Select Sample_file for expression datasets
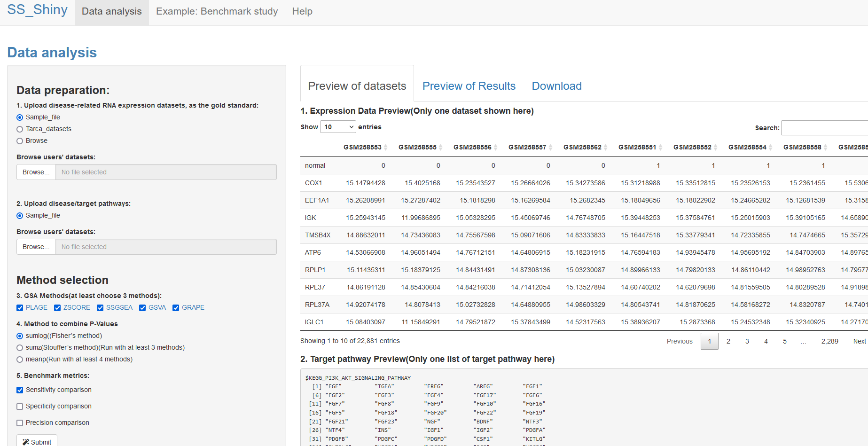This screenshot has height=446, width=868. coord(20,117)
